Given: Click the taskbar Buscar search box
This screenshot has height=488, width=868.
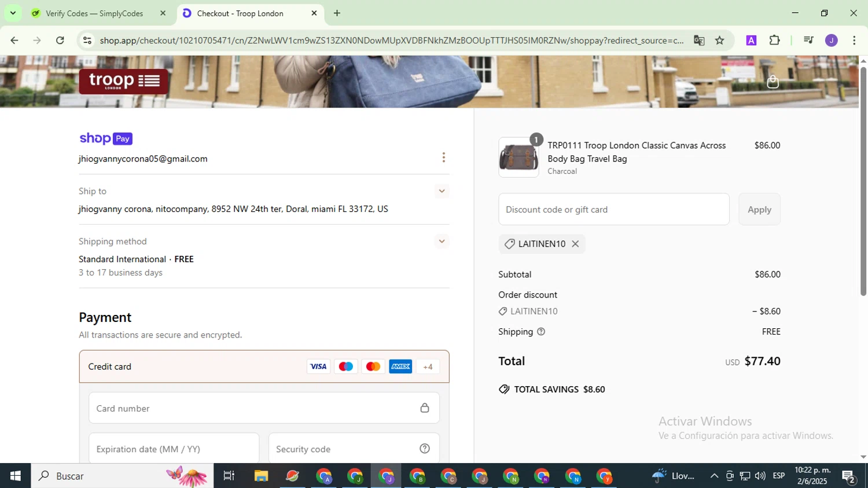Looking at the screenshot, I should (122, 476).
